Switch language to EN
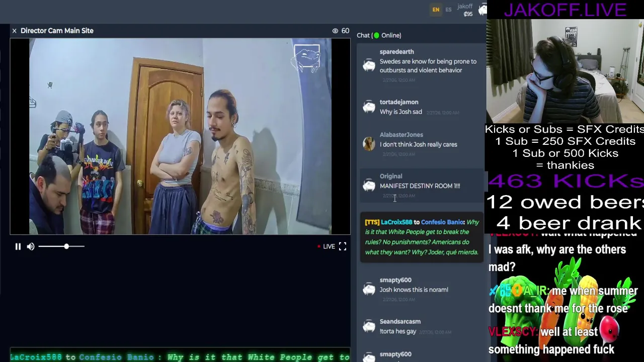Screen dimensions: 644x362 tap(436, 10)
